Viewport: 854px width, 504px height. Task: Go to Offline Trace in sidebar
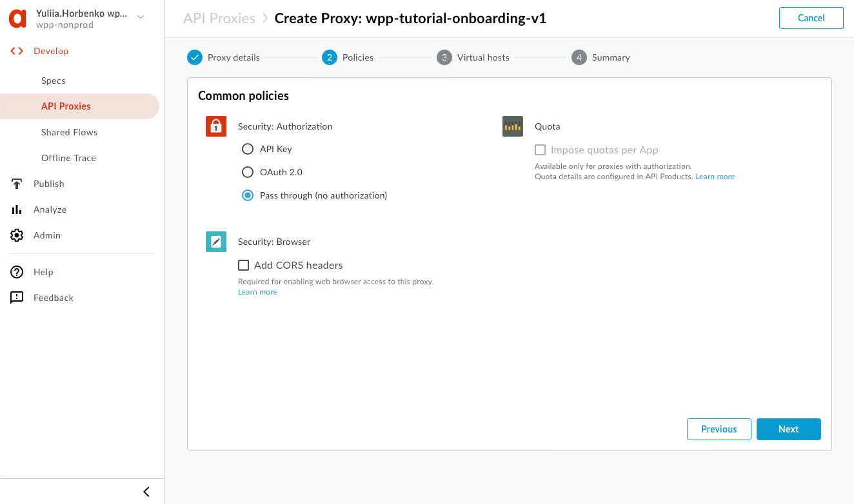(68, 158)
